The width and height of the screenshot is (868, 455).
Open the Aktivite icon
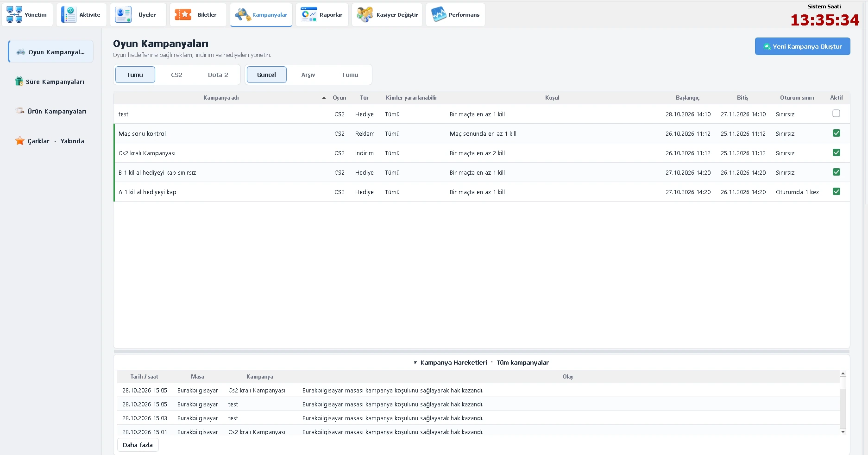pos(69,15)
